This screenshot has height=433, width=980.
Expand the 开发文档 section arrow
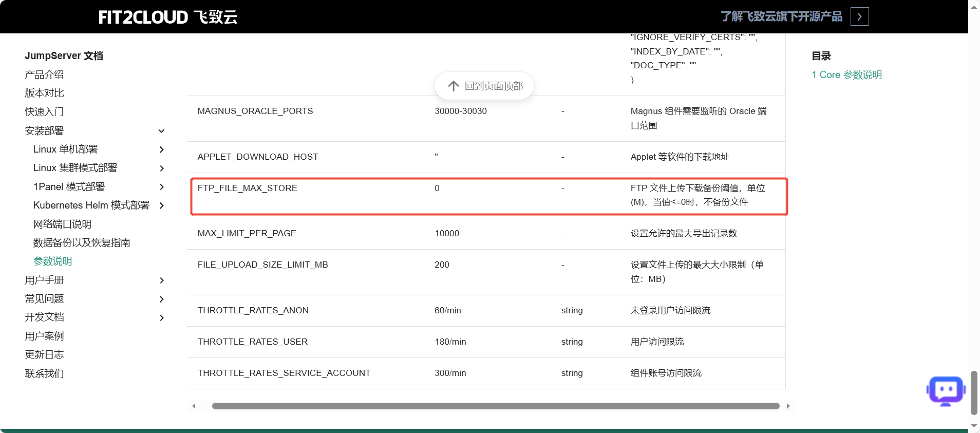click(161, 318)
